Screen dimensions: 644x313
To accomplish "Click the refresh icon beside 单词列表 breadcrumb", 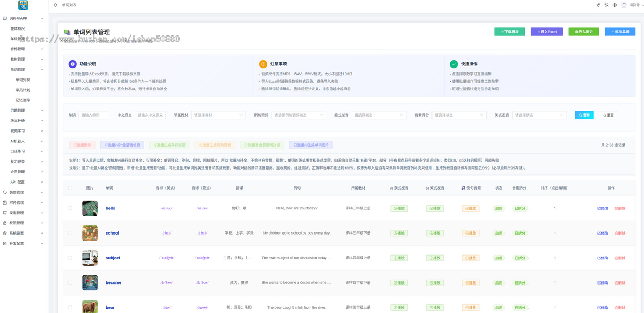I will click(x=56, y=5).
